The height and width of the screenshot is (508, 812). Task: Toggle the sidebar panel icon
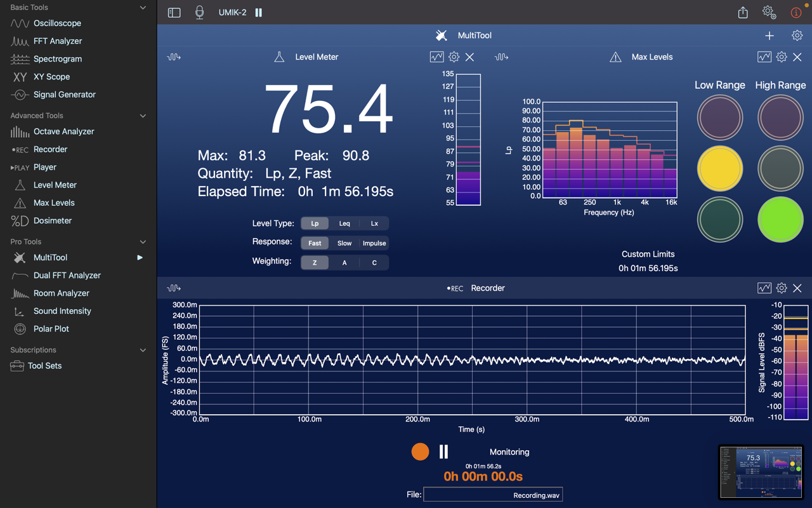[x=174, y=13]
